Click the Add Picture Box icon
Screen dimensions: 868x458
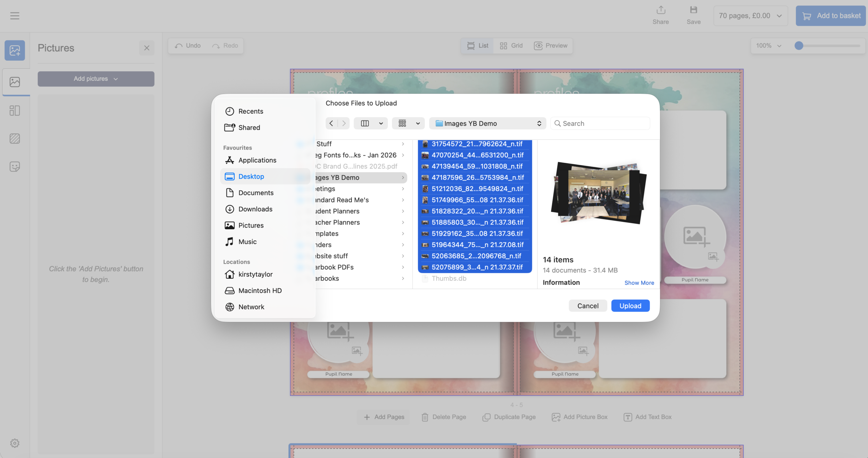556,417
